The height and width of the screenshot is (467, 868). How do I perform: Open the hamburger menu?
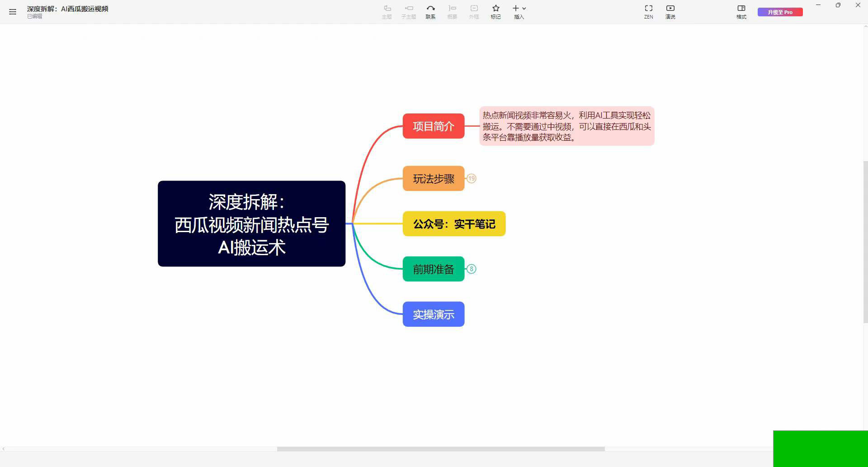pyautogui.click(x=12, y=12)
